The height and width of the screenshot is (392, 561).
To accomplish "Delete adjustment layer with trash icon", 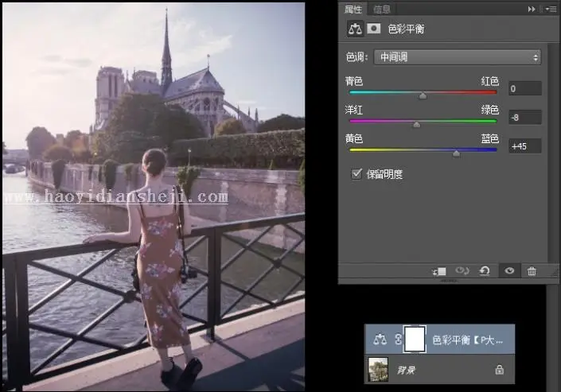I will (532, 271).
